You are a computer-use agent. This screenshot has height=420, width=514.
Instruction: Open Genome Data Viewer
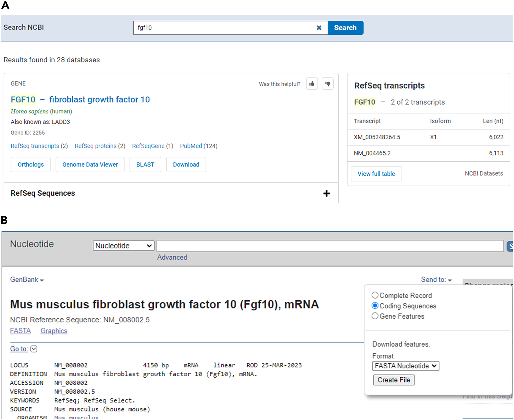pyautogui.click(x=90, y=164)
